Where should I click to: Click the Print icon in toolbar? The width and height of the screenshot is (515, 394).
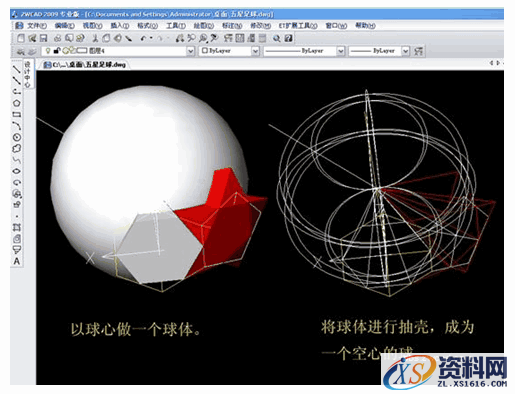pos(57,38)
